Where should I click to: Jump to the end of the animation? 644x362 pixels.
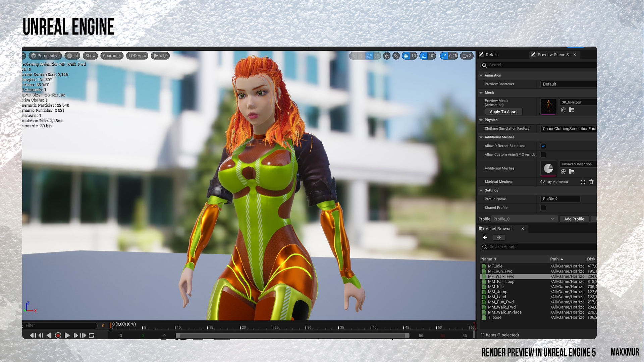coord(83,335)
